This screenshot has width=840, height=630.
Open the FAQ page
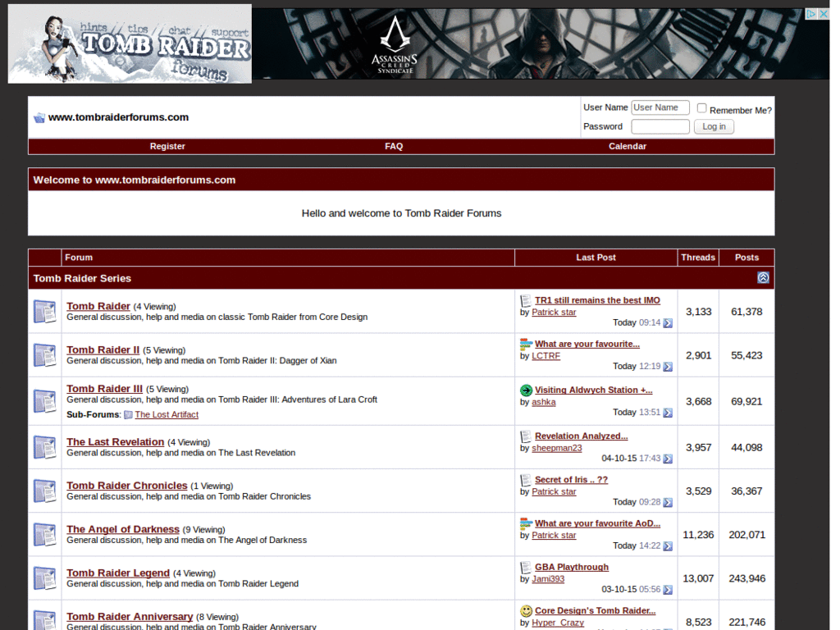[394, 146]
